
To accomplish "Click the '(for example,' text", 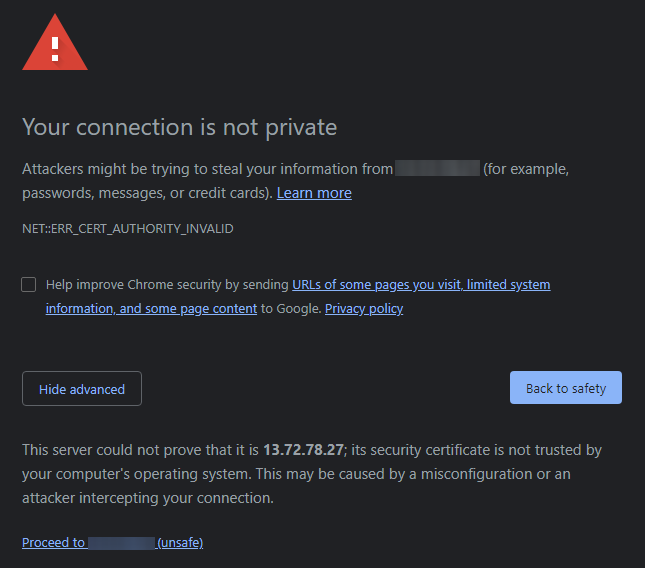I will pos(526,169).
